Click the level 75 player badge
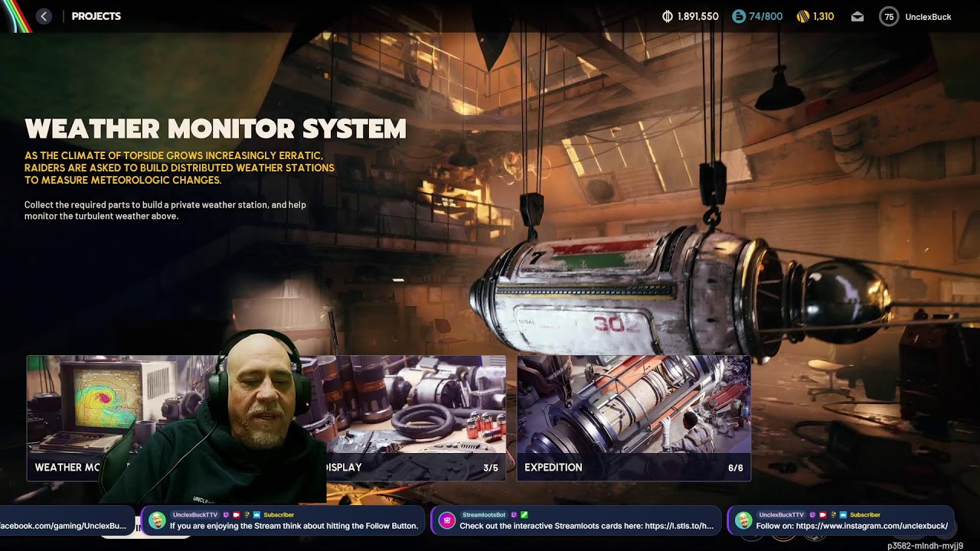This screenshot has height=551, width=980. [889, 16]
